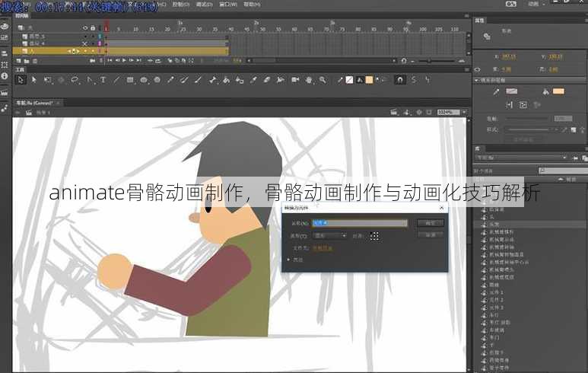The image size is (588, 373).
Task: Open the symbol Type dropdown in dialog
Action: tap(330, 236)
